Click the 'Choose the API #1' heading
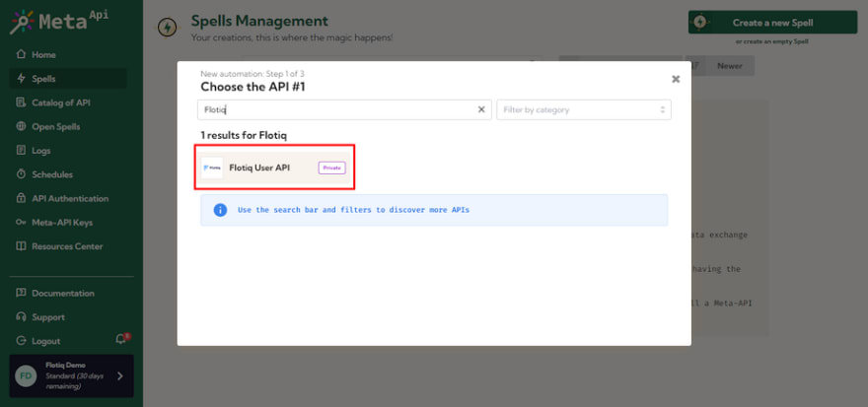 point(253,87)
